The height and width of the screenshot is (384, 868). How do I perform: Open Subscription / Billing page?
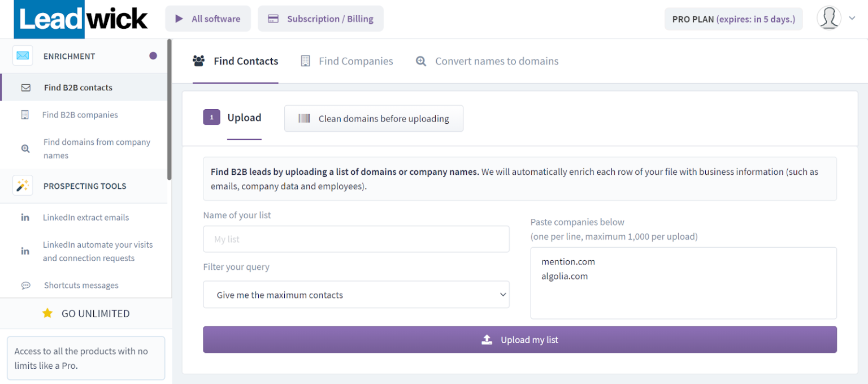point(320,19)
